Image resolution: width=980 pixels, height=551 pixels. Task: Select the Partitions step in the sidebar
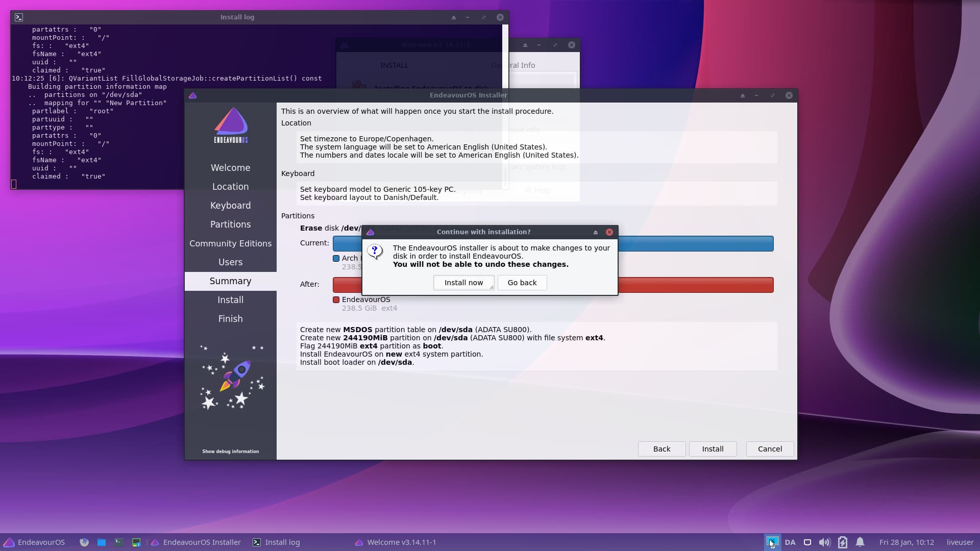coord(230,224)
